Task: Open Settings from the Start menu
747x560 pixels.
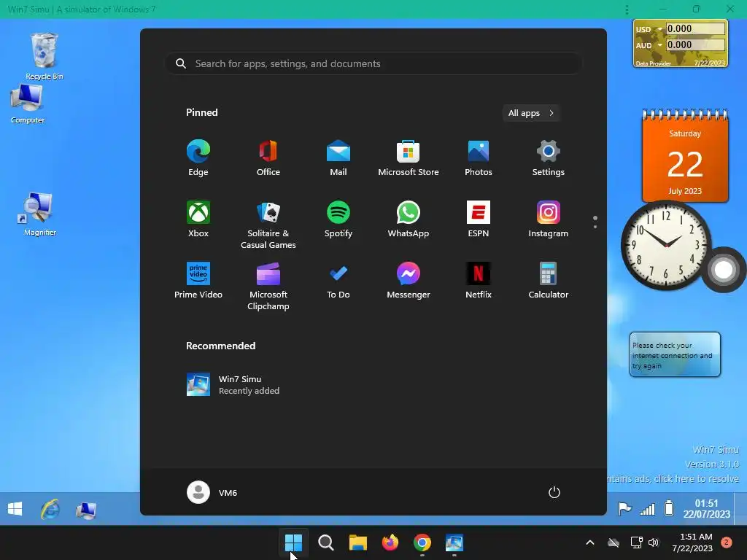Action: tap(549, 158)
